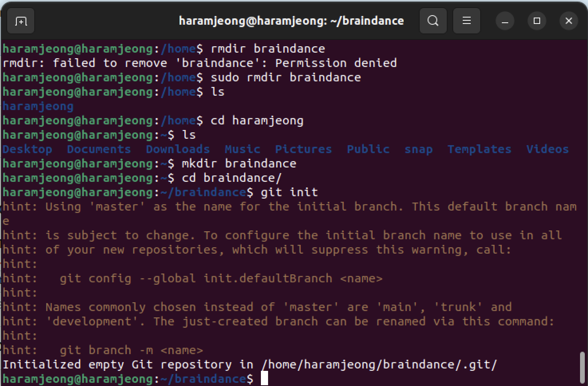Image resolution: width=588 pixels, height=386 pixels.
Task: Click the terminal cursor at the prompt
Action: (x=264, y=378)
